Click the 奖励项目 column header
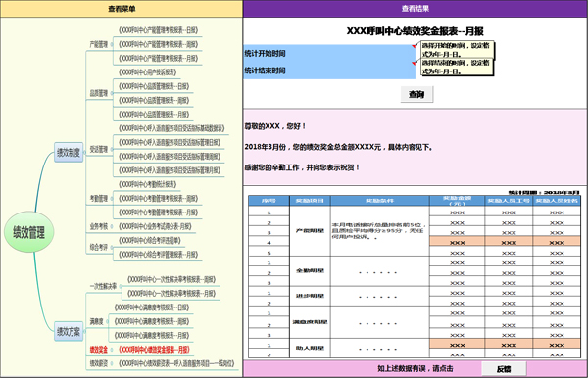 (310, 201)
